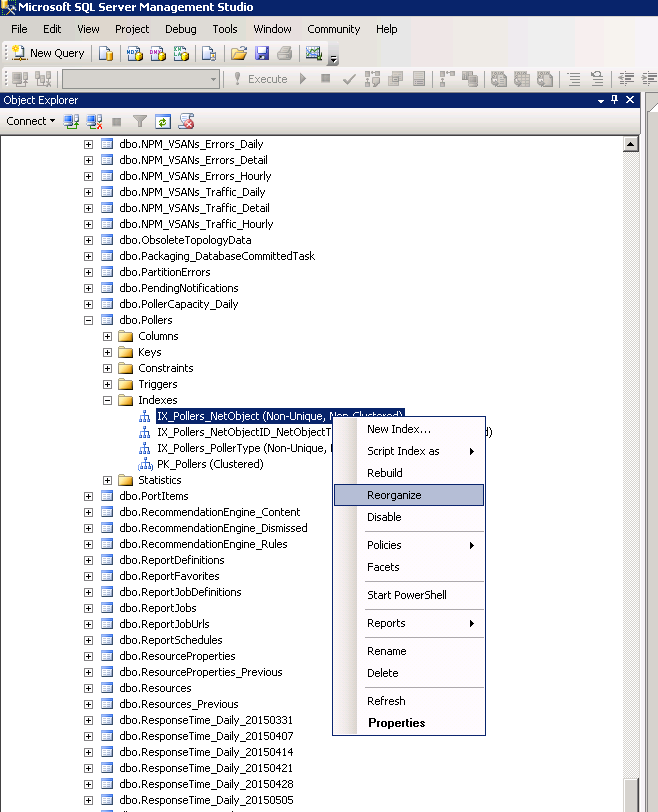658x812 pixels.
Task: Click the Open File folder icon
Action: click(x=239, y=53)
